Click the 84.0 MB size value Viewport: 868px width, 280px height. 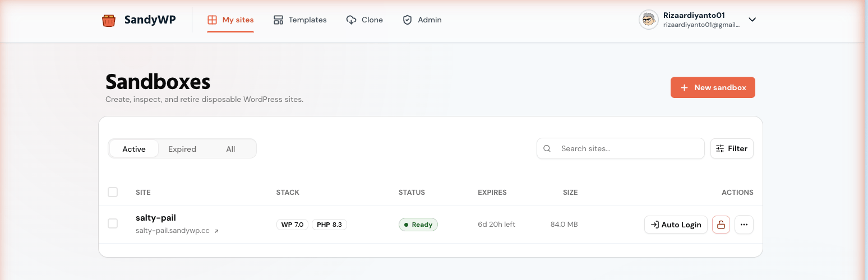(564, 225)
